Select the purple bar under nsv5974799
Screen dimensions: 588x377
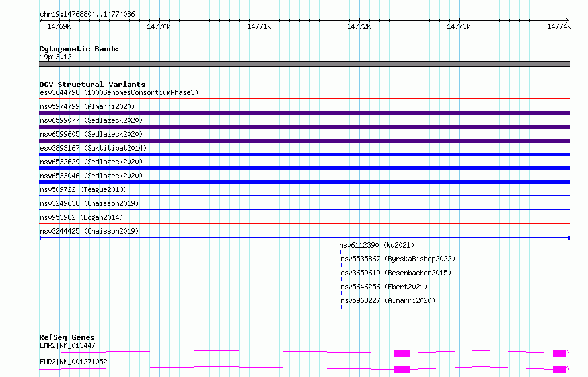click(x=304, y=113)
